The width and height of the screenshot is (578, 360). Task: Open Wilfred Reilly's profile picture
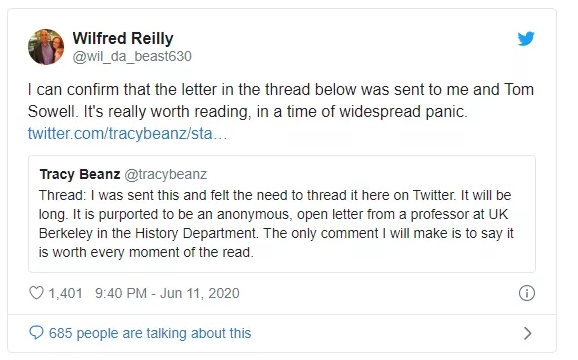coord(46,47)
